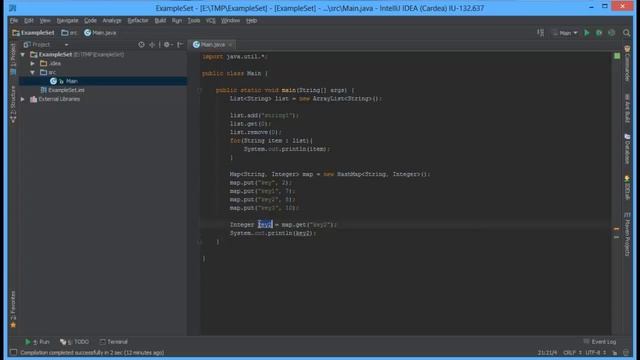Viewport: 640px width, 360px height.
Task: Open the Terminal tool window button
Action: coord(114,342)
